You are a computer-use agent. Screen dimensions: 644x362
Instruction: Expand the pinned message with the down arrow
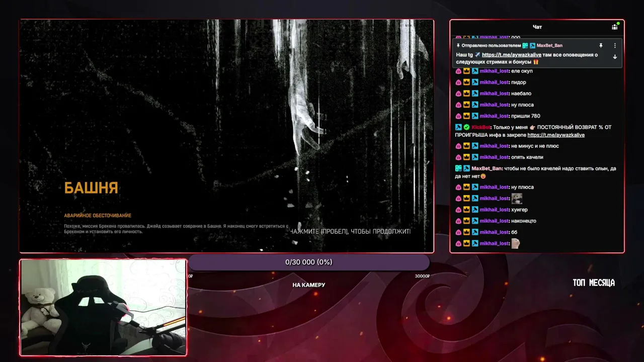pyautogui.click(x=615, y=57)
